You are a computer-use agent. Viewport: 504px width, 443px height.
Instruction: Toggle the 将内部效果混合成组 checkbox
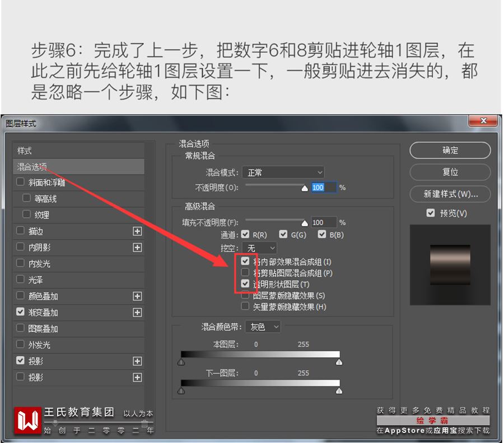pos(245,261)
